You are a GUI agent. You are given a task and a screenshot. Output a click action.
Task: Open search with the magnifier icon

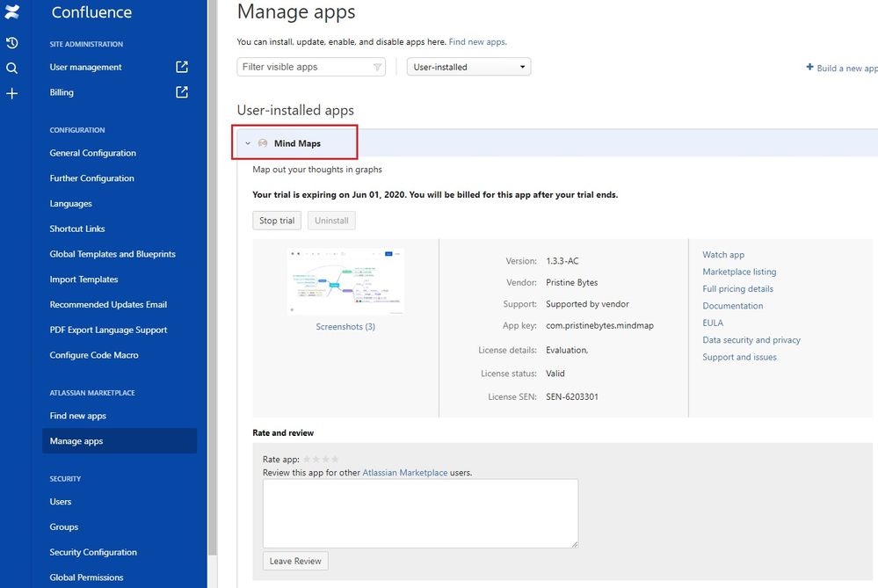[x=11, y=69]
